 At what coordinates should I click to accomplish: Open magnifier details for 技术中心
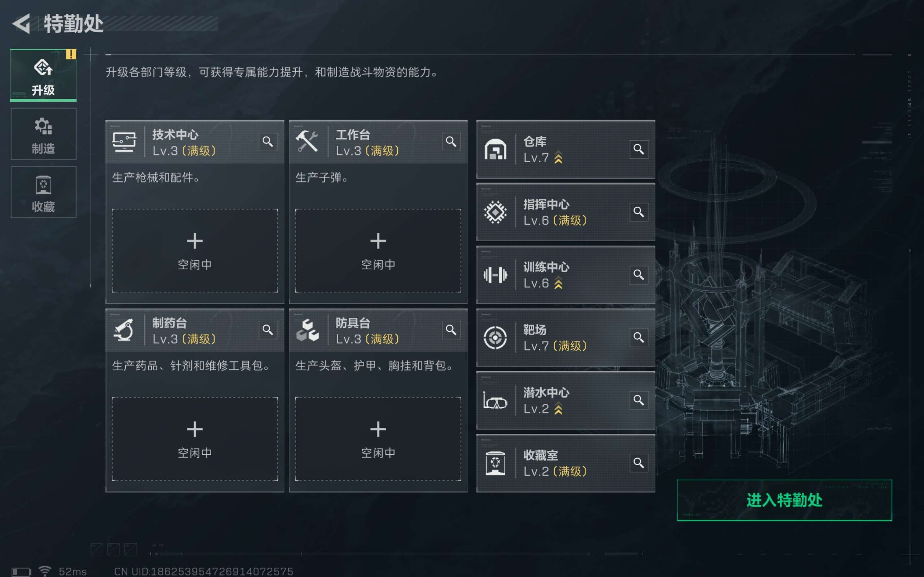pos(268,142)
